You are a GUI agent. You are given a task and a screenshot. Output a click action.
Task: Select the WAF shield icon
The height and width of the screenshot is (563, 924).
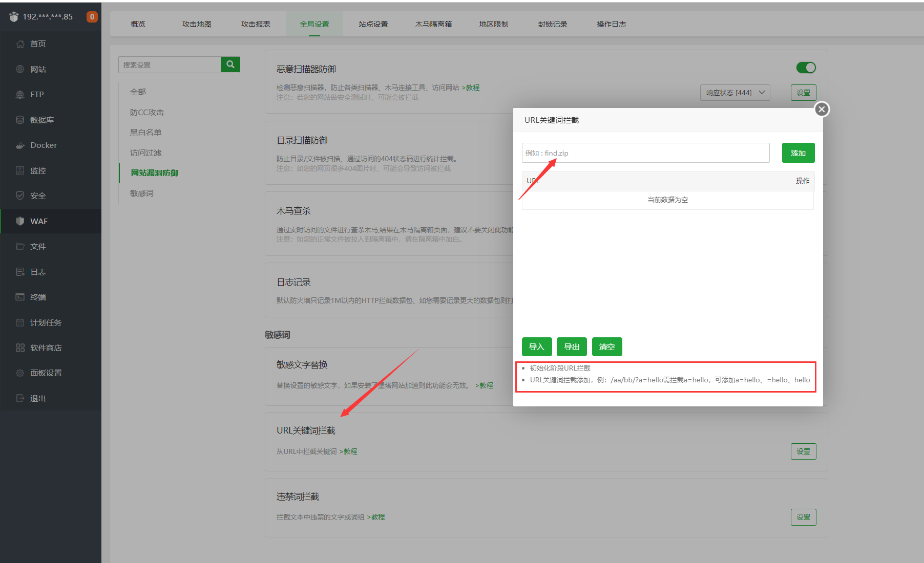[x=20, y=221]
